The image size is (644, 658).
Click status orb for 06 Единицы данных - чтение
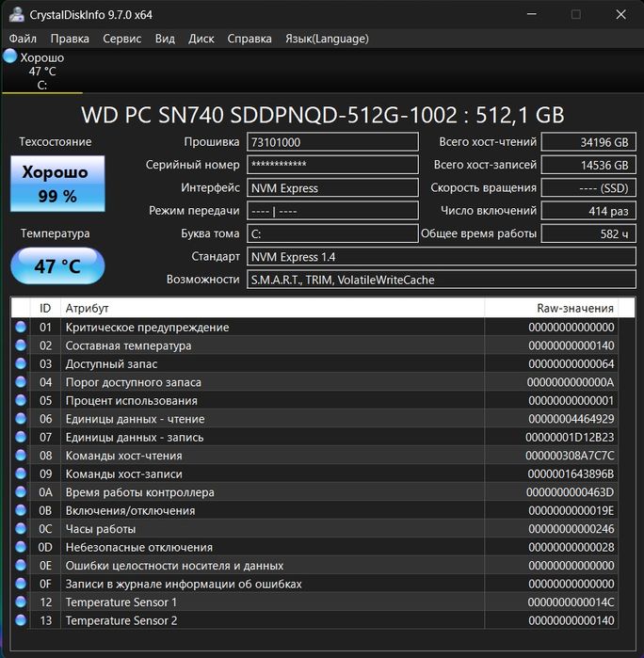pyautogui.click(x=21, y=418)
